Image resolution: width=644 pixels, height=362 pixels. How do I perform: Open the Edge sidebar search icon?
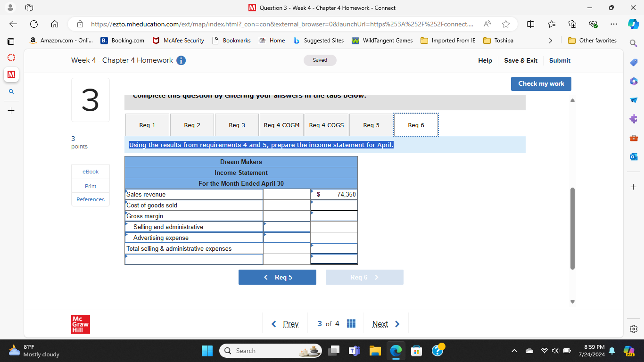[633, 43]
